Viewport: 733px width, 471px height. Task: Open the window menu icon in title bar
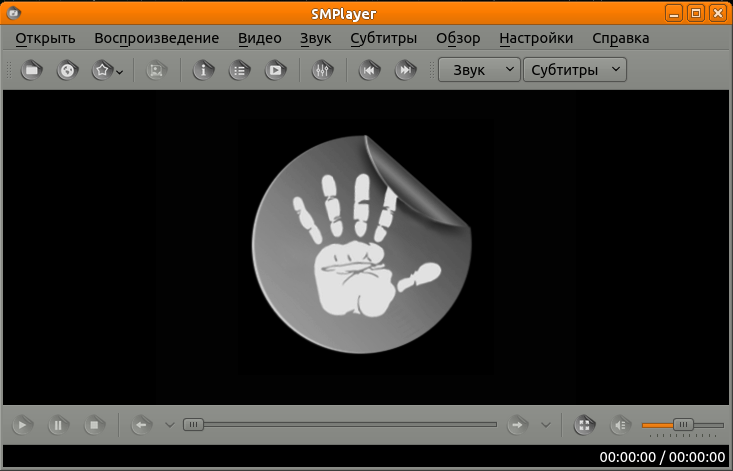[13, 13]
